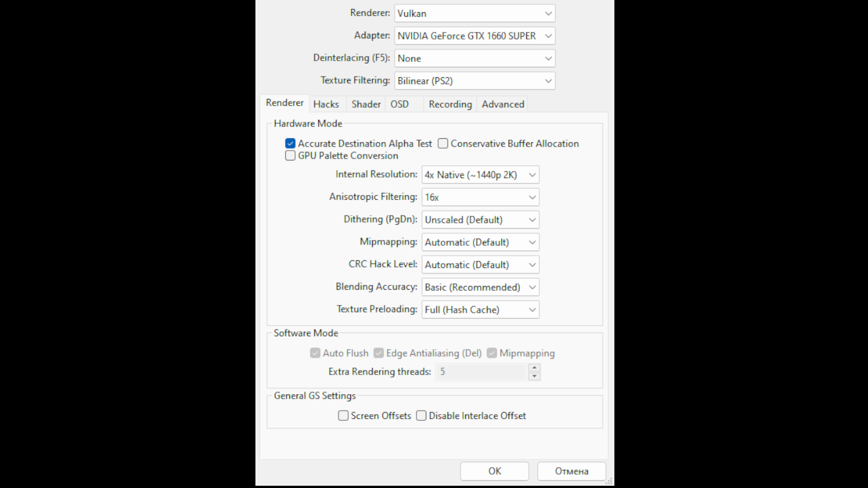The height and width of the screenshot is (488, 868).
Task: Open the Renderer dropdown
Action: click(x=474, y=13)
